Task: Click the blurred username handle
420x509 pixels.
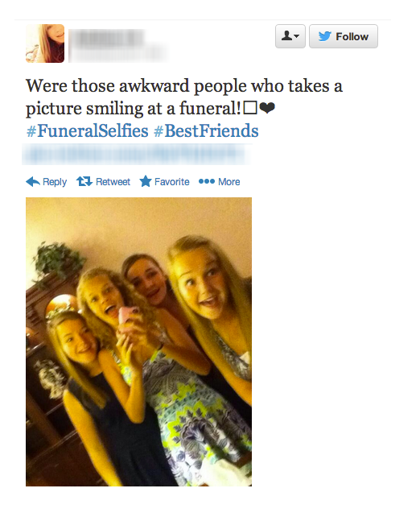Action: click(118, 53)
